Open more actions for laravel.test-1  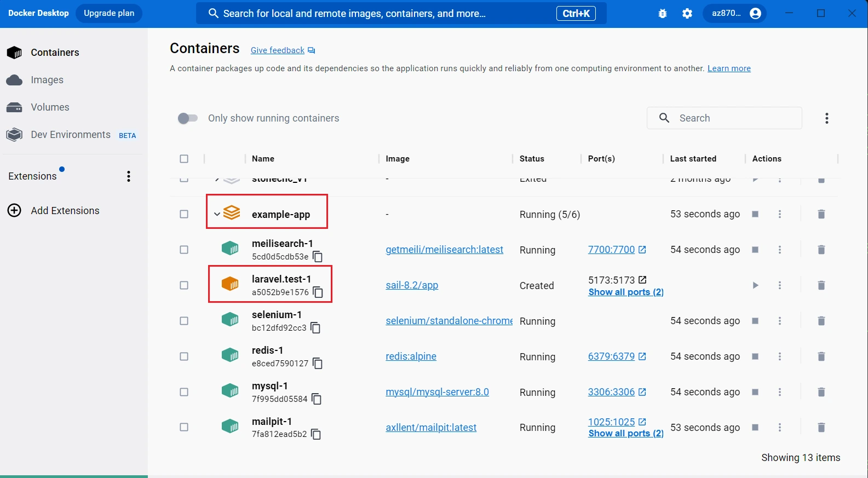click(x=780, y=285)
